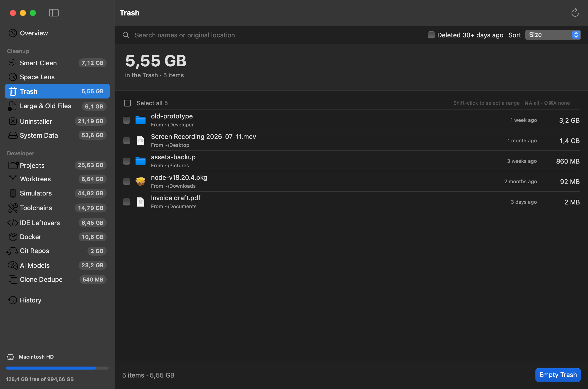Click the History clock icon

tap(13, 300)
